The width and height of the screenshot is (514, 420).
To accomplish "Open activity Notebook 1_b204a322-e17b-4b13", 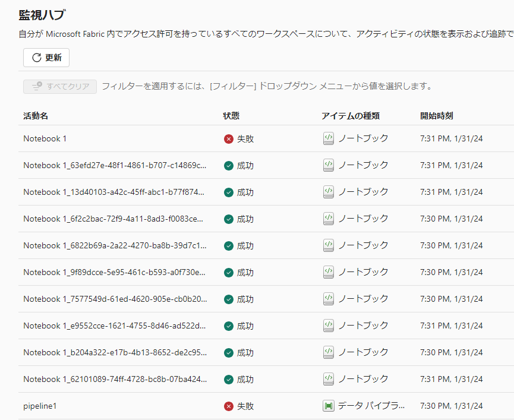I will tap(115, 352).
